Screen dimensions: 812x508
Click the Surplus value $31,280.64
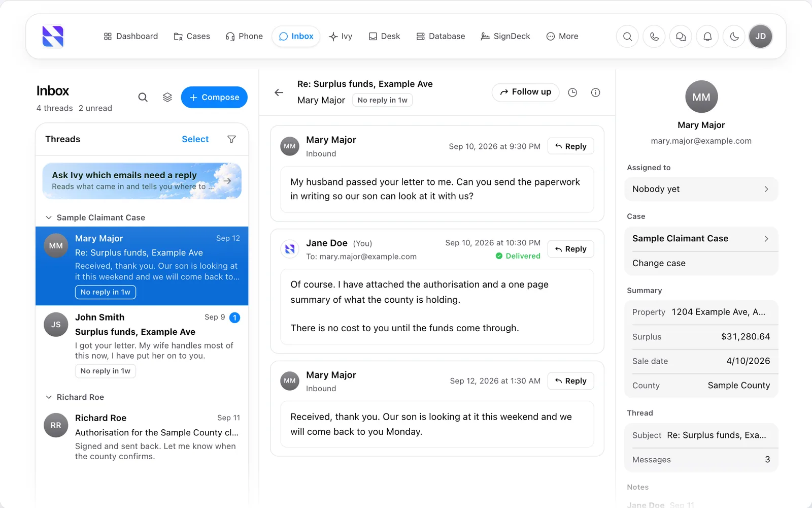(746, 337)
